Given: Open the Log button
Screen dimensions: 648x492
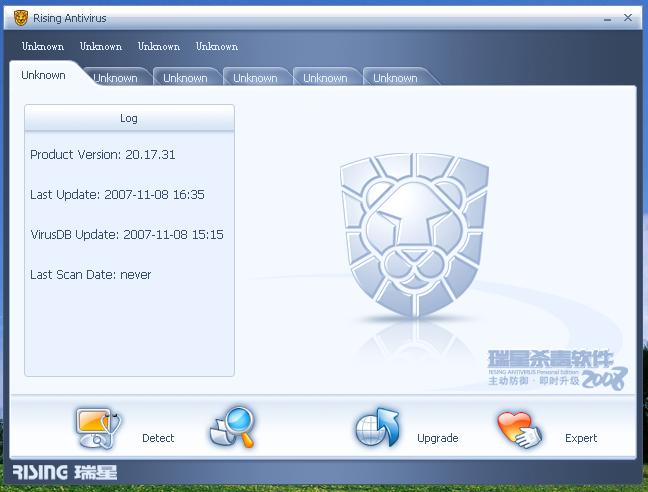Looking at the screenshot, I should [129, 118].
